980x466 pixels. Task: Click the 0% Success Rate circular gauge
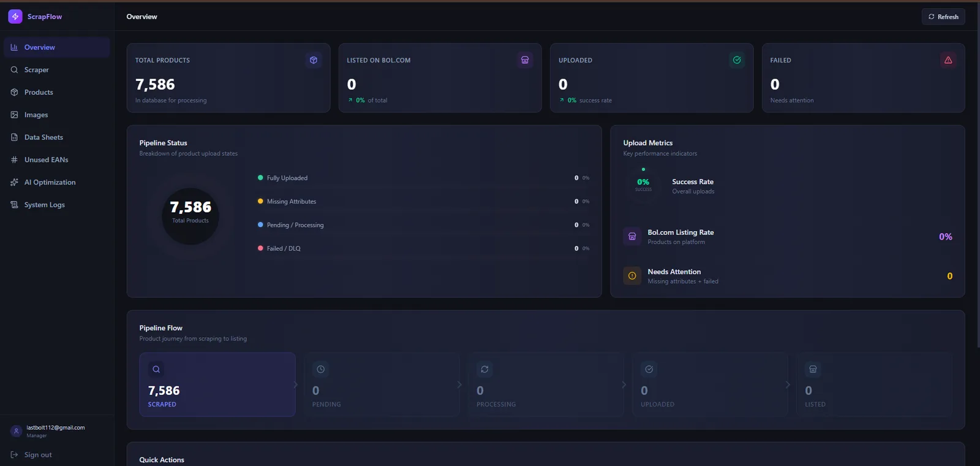tap(643, 184)
